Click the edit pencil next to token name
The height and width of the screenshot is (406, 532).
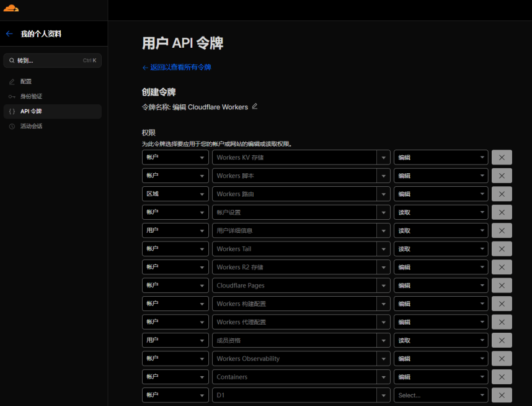tap(255, 106)
